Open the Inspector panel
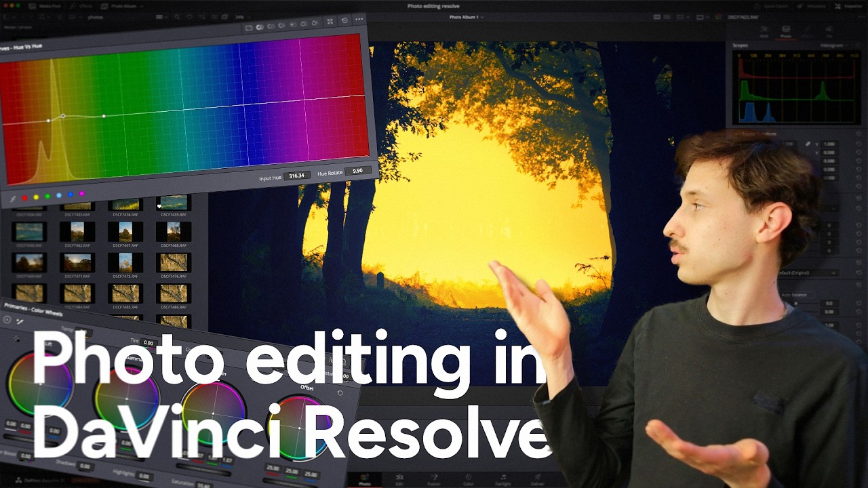Screen dimensions: 868x488 click(x=848, y=6)
